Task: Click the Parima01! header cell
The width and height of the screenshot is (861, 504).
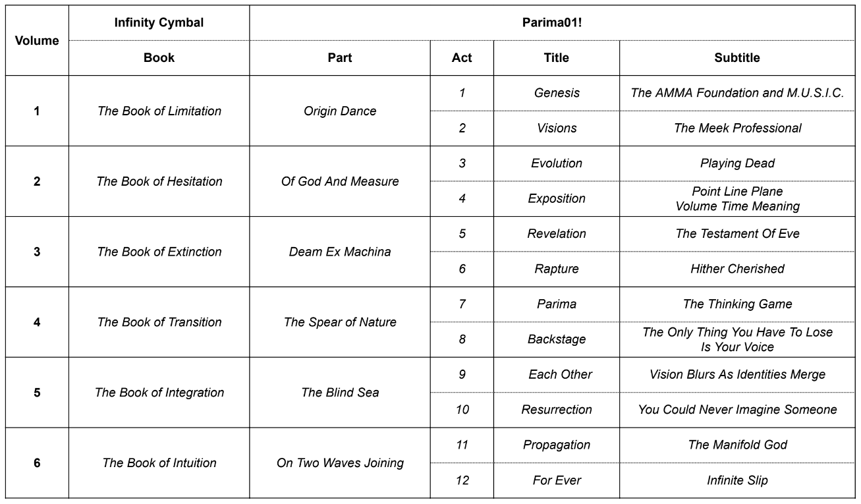Action: pyautogui.click(x=552, y=22)
